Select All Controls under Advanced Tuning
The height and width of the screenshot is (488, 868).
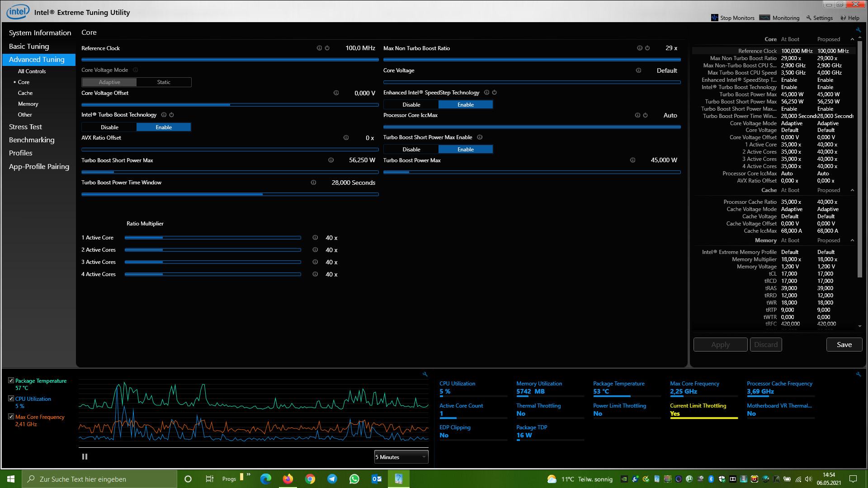pos(32,71)
